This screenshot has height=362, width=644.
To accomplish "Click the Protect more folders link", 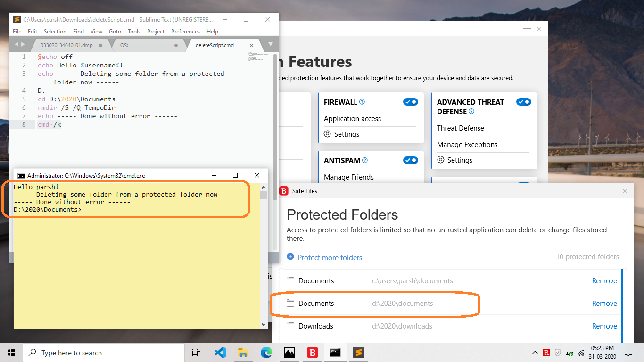I will click(330, 258).
